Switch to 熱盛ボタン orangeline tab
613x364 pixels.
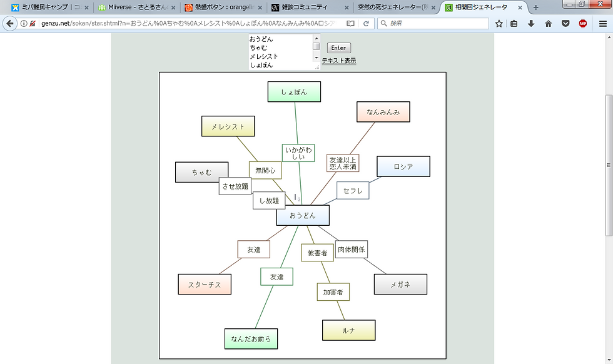point(223,8)
